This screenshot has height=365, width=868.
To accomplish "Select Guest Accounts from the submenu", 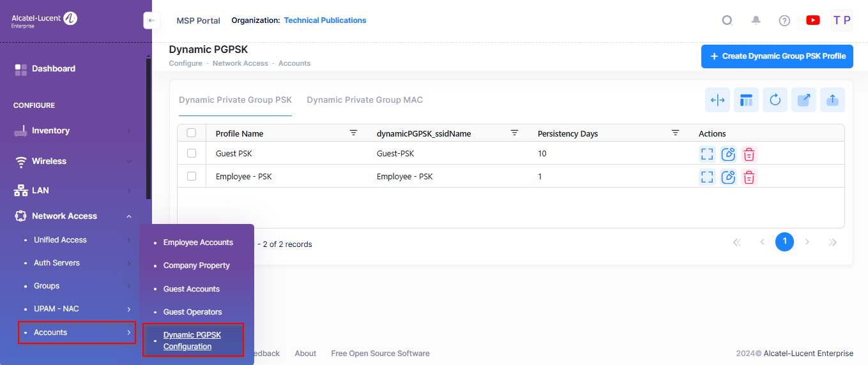I will coord(192,289).
